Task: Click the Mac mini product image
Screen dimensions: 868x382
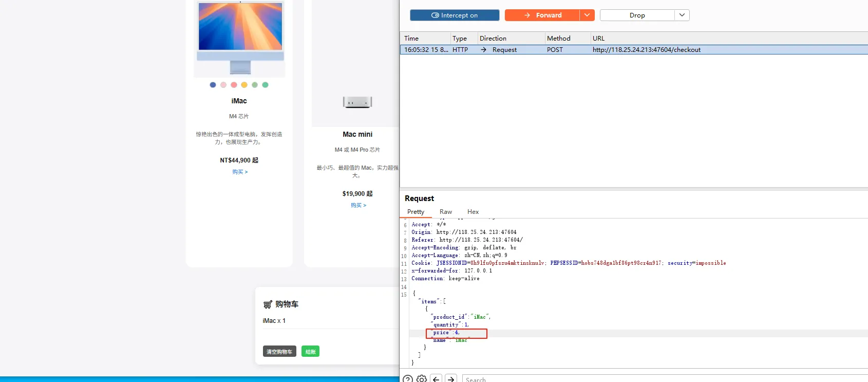Action: [357, 102]
